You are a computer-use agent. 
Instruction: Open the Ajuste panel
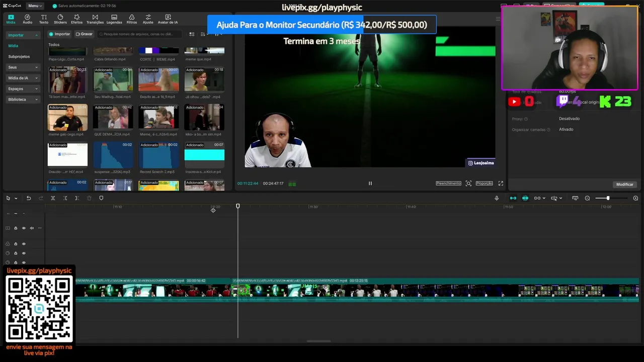pyautogui.click(x=148, y=19)
